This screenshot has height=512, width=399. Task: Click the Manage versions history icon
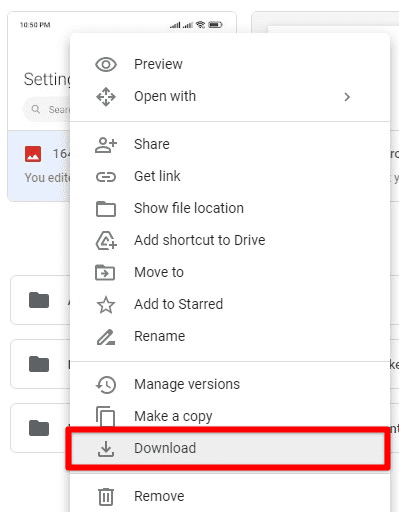click(x=106, y=385)
